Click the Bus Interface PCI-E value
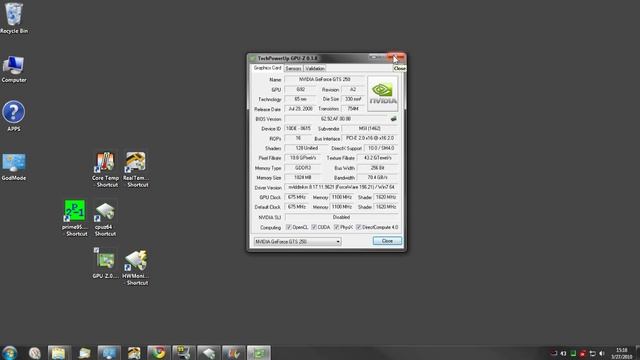Screen dimensions: 640x360 [370, 138]
